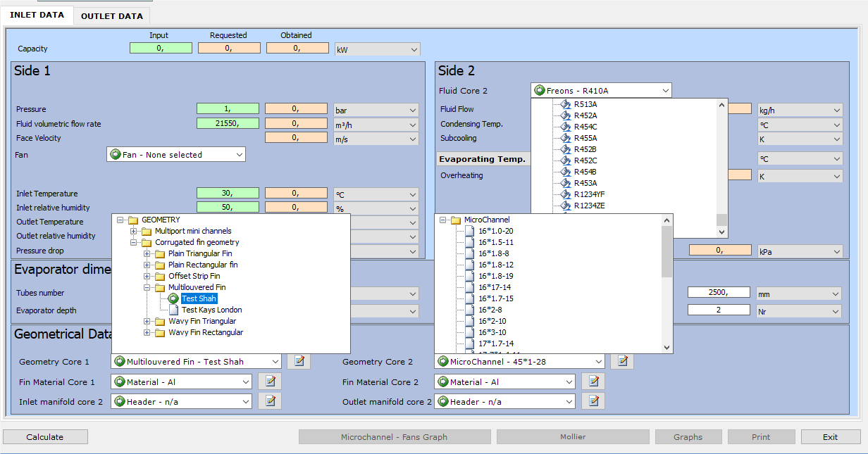Select the R1234YF refrigerant icon
This screenshot has height=454, width=868.
pyautogui.click(x=564, y=194)
